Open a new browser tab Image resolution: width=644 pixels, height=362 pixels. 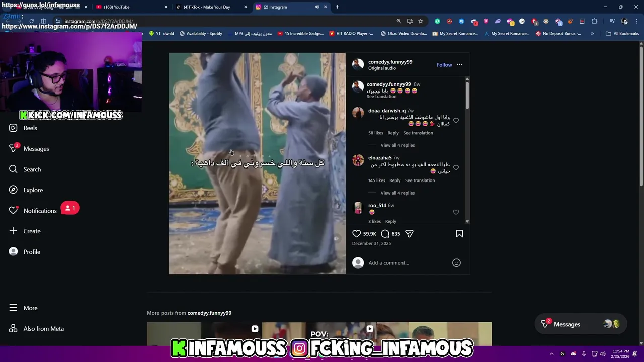click(x=337, y=7)
